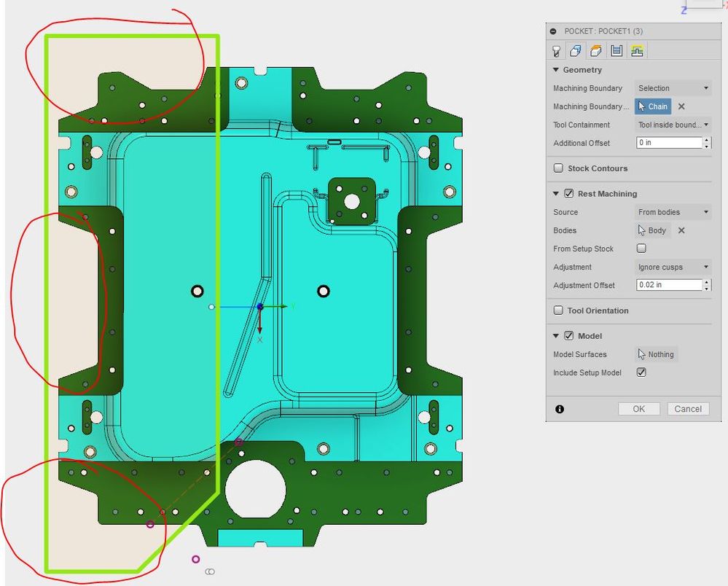The width and height of the screenshot is (728, 586).
Task: Enable the Tool Orientation checkbox
Action: [x=558, y=310]
